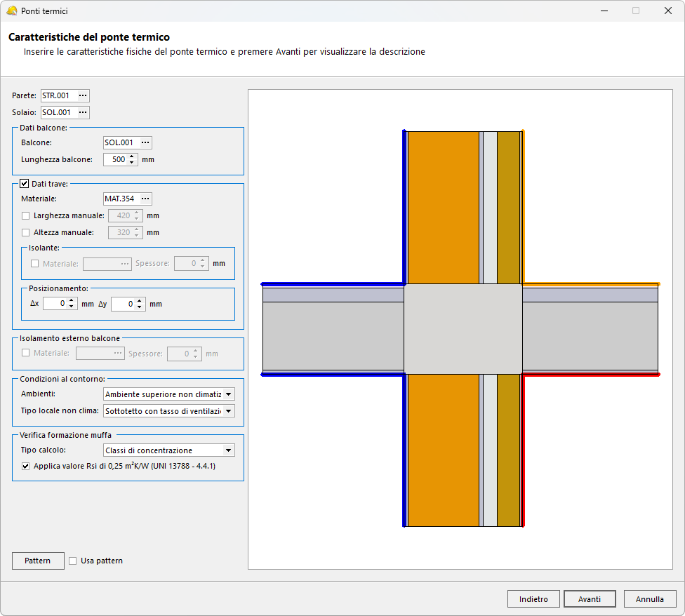Go back with Indietro button
This screenshot has height=616, width=685.
pos(533,599)
